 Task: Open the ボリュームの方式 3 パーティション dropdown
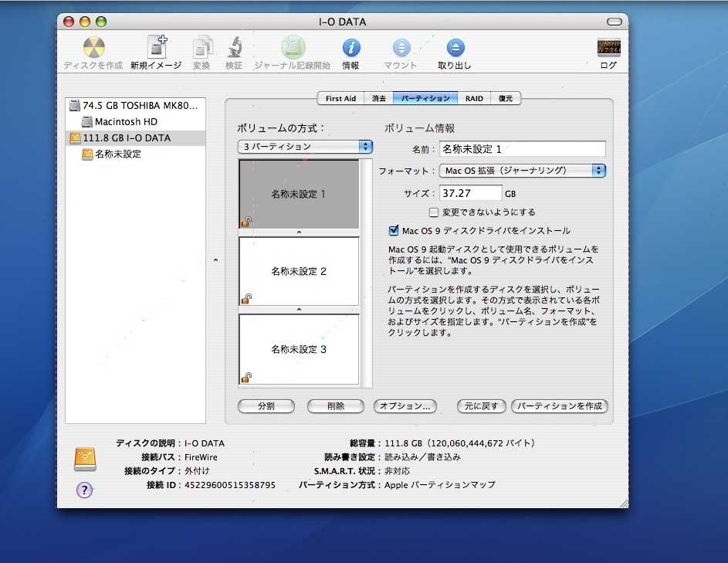(305, 147)
